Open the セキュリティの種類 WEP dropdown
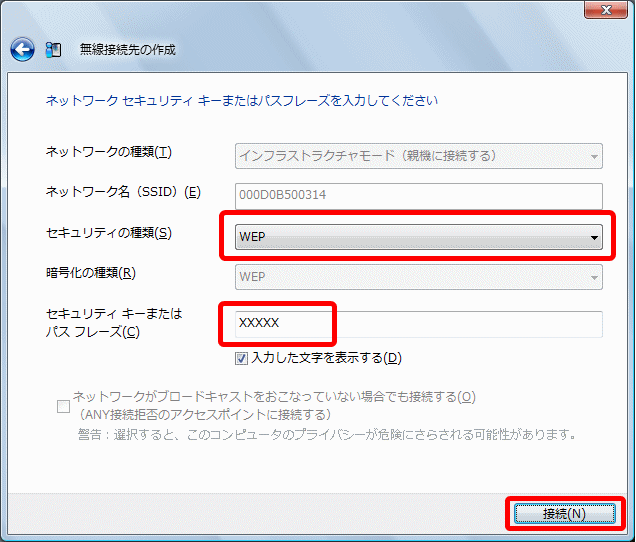The height and width of the screenshot is (542, 636). click(x=418, y=237)
